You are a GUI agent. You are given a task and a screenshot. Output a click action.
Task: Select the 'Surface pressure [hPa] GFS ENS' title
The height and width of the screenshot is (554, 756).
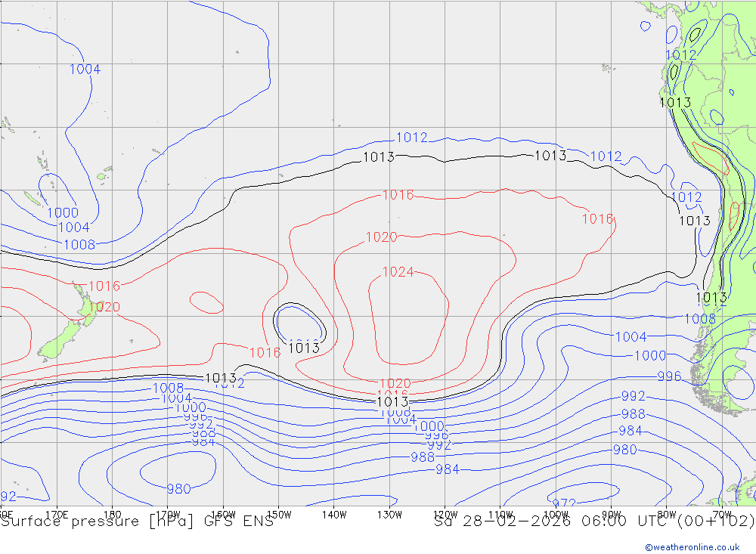(x=138, y=522)
